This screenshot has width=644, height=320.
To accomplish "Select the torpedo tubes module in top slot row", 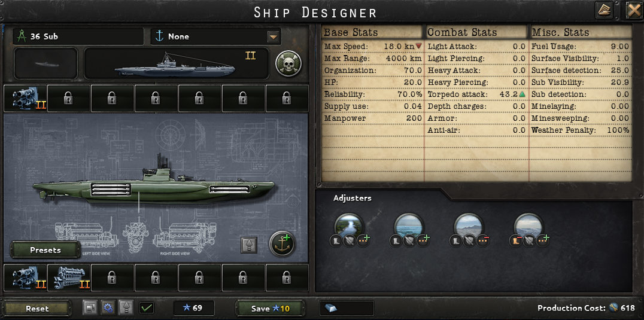I will [26, 99].
